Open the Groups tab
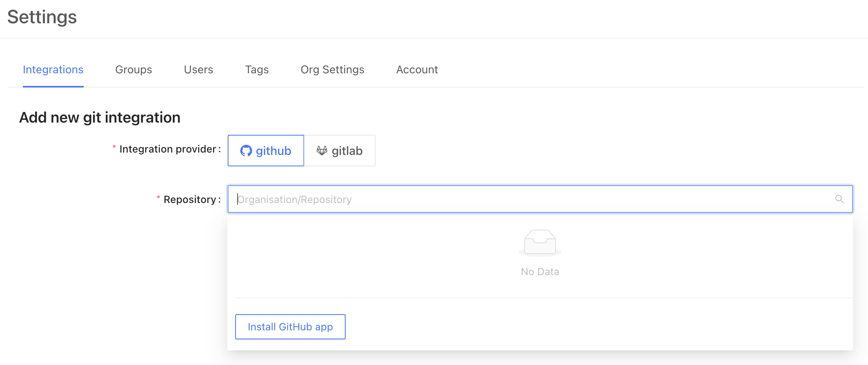The height and width of the screenshot is (365, 868). click(134, 69)
